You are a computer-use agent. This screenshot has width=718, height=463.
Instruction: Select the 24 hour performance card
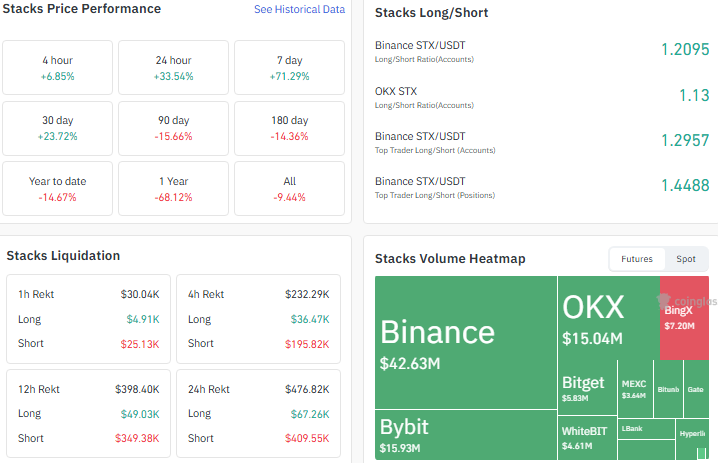pos(174,68)
